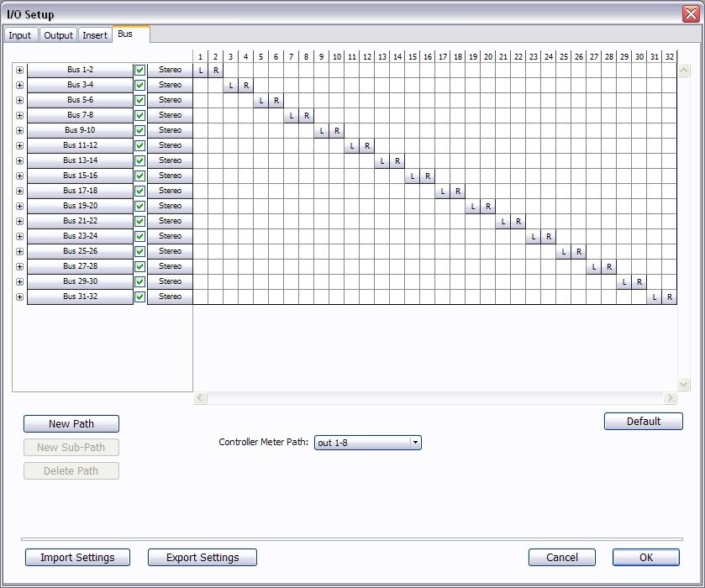
Task: Click the column 1 header in the grid
Action: coord(201,56)
